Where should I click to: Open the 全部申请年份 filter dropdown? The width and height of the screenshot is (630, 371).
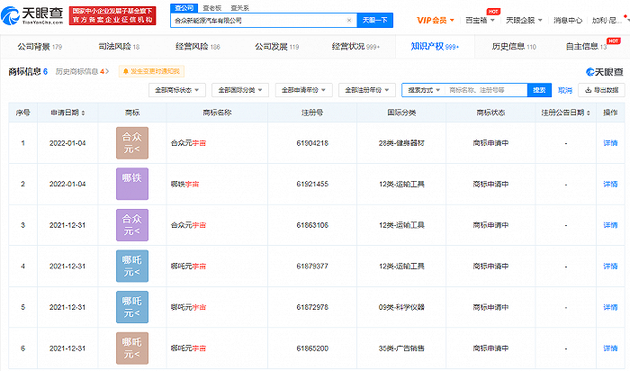click(304, 90)
